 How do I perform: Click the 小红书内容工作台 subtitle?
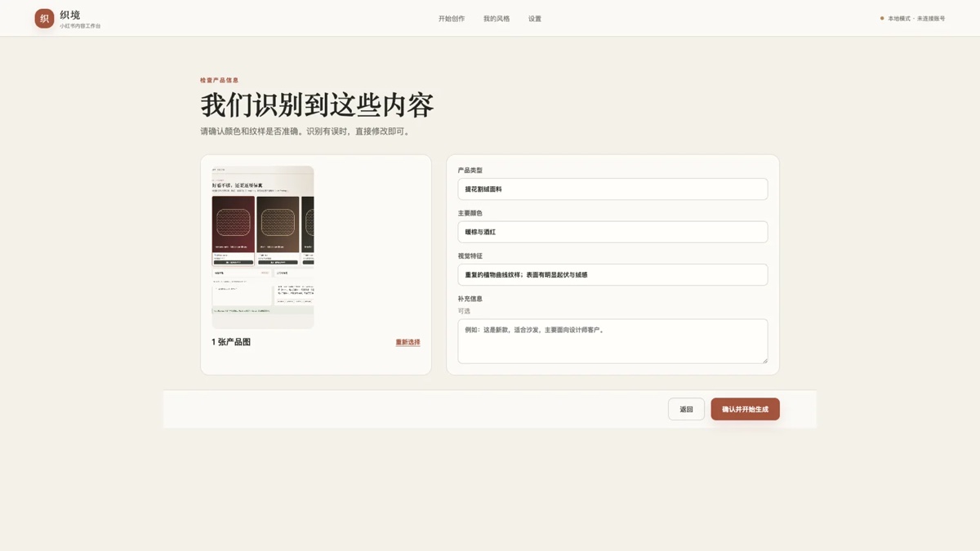click(x=80, y=26)
